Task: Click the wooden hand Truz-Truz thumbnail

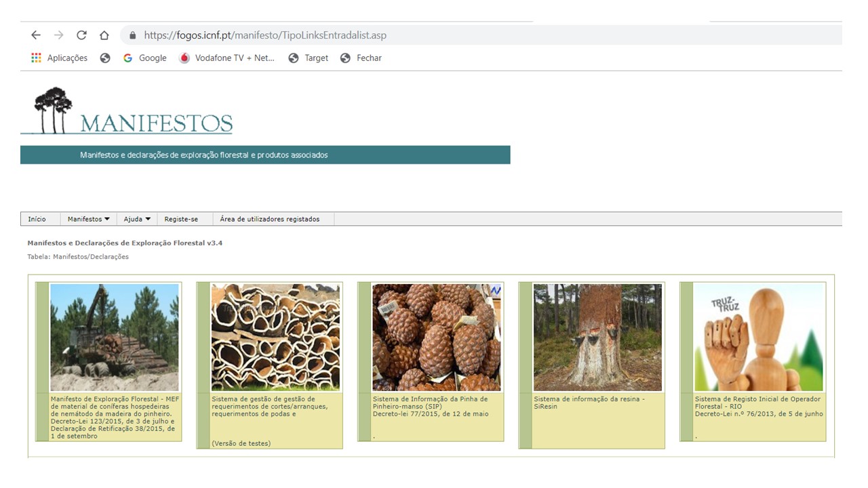Action: [759, 337]
